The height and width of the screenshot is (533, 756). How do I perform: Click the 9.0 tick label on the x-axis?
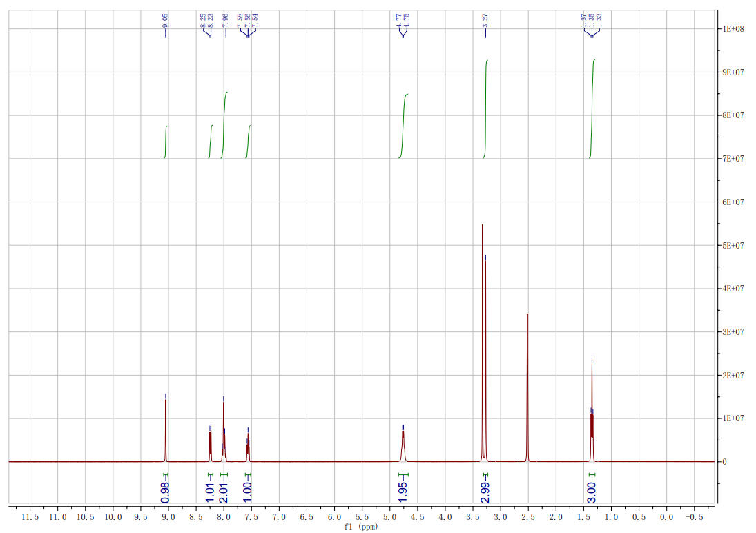point(168,517)
